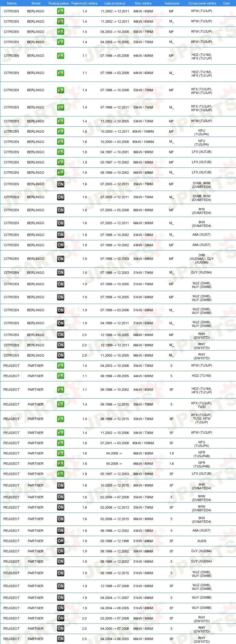Click the date cell 06.1996 -> 09.2005
The image size is (236, 644).
pyautogui.click(x=115, y=376)
